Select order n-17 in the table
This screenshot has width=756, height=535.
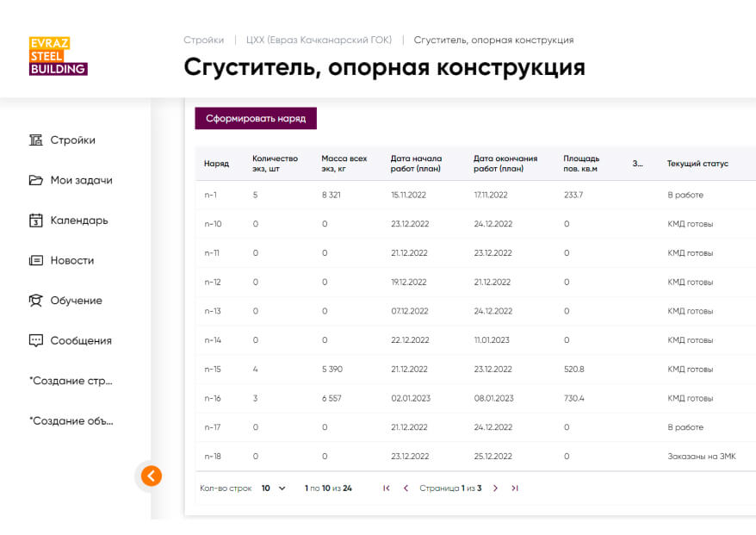(x=213, y=427)
